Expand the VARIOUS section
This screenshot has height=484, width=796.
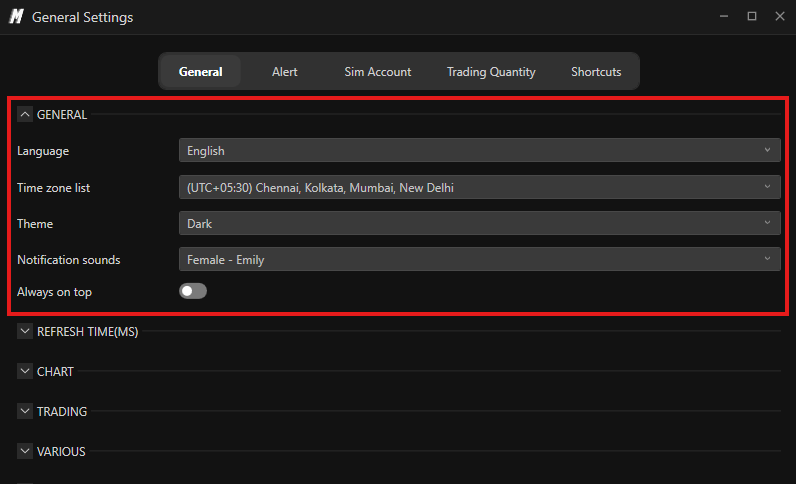25,451
